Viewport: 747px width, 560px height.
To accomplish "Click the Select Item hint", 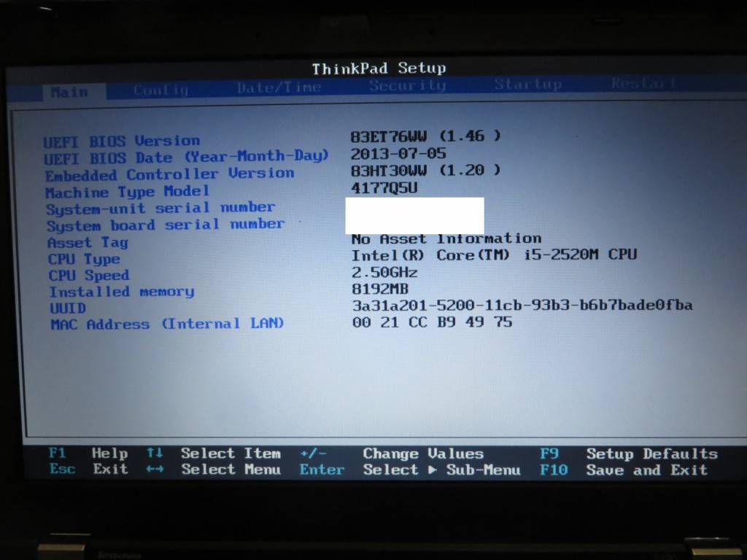I will point(231,453).
